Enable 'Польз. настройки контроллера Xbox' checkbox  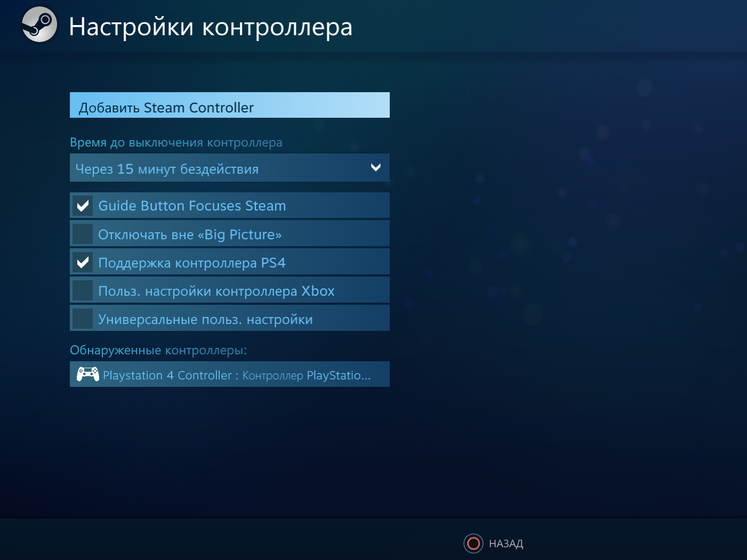tap(83, 290)
